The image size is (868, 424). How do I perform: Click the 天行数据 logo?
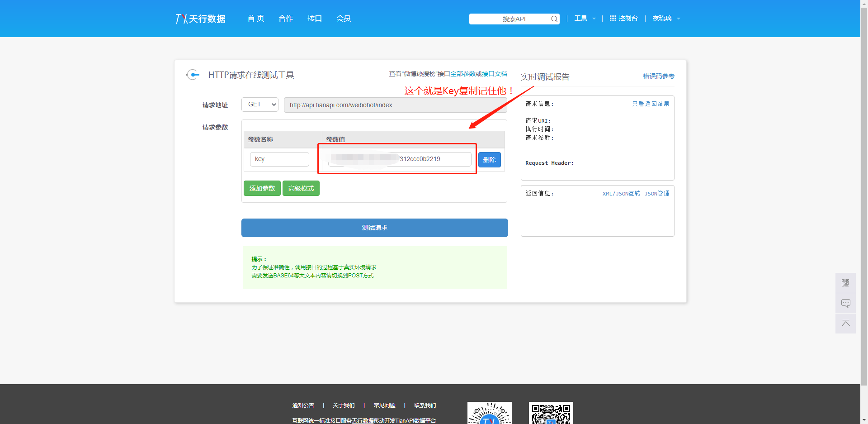(x=200, y=19)
